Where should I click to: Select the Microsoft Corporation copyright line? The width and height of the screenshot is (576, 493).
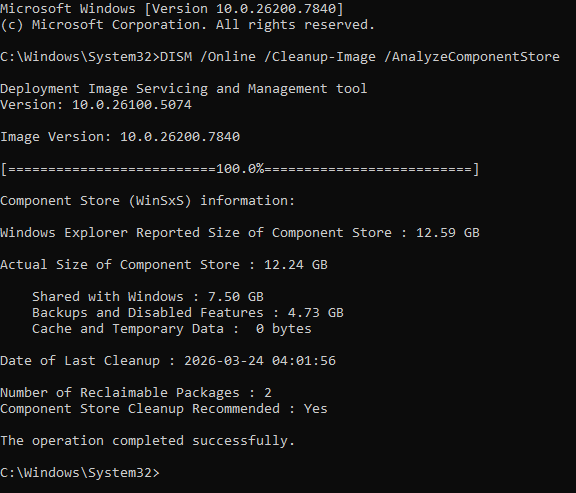(187, 25)
